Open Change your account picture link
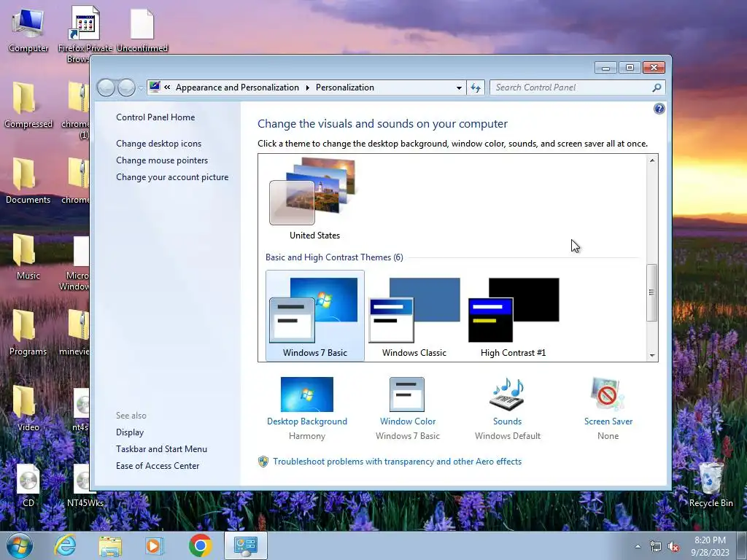The height and width of the screenshot is (560, 747). (172, 176)
